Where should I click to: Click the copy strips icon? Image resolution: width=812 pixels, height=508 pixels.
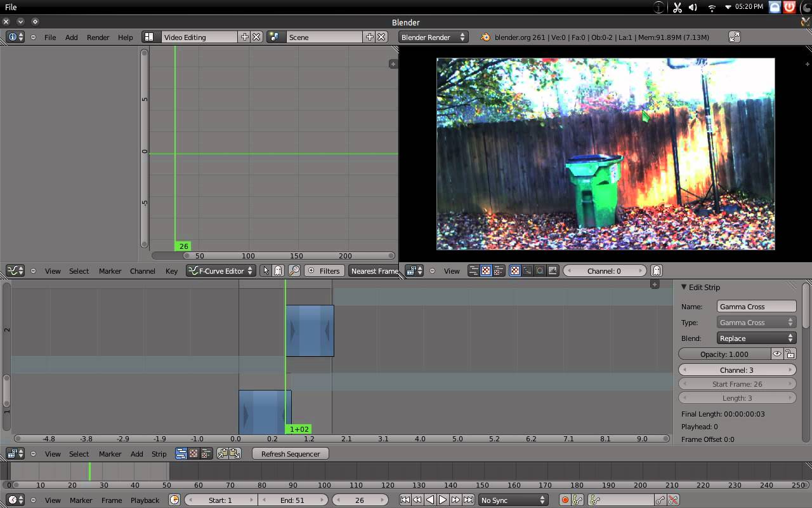[222, 453]
